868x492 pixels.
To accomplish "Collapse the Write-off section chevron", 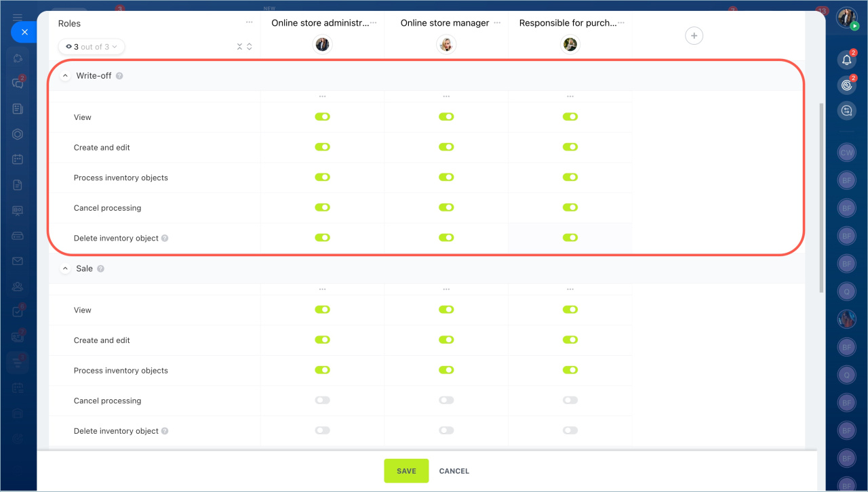I will coord(65,76).
